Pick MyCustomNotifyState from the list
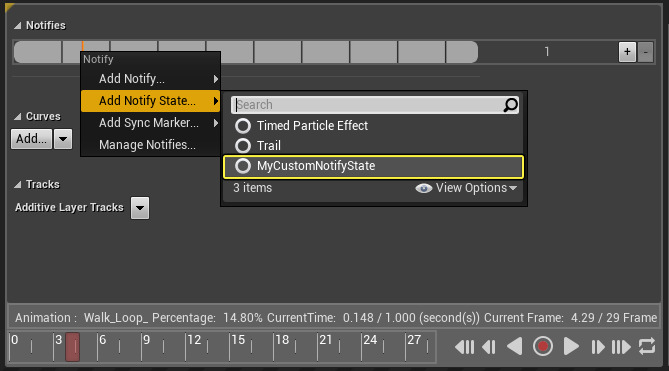Viewport: 669px width, 371px height. (373, 166)
